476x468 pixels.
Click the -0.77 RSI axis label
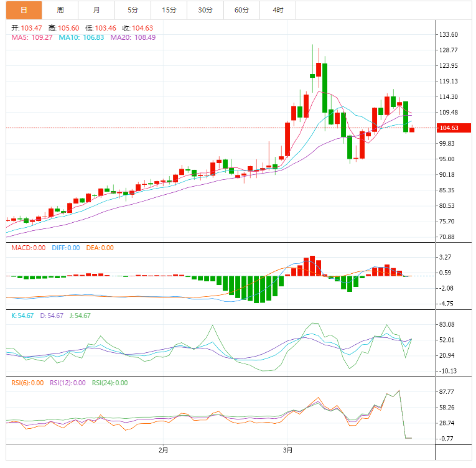click(x=446, y=439)
